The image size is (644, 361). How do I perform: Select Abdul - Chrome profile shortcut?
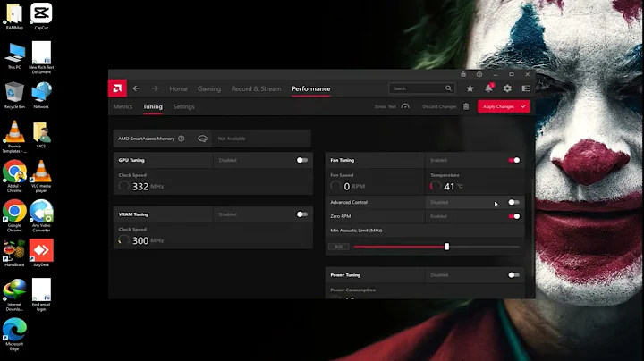tap(14, 176)
